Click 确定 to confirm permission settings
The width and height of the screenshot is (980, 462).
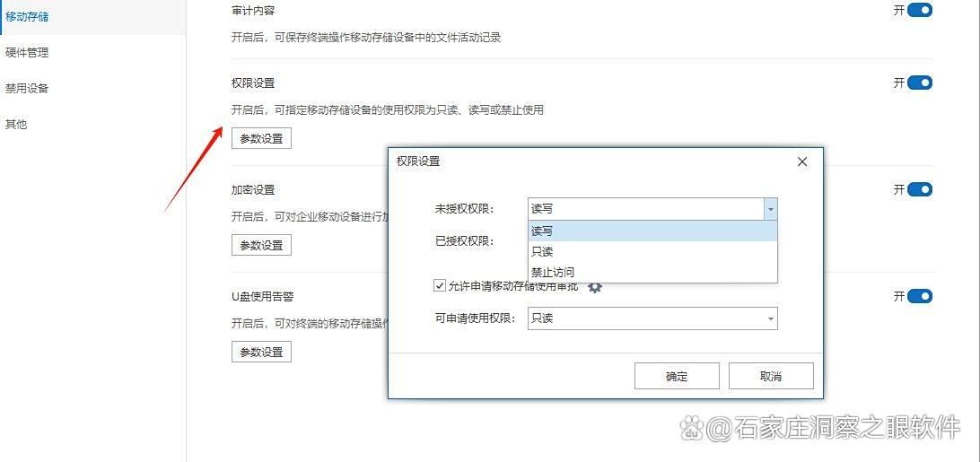677,376
